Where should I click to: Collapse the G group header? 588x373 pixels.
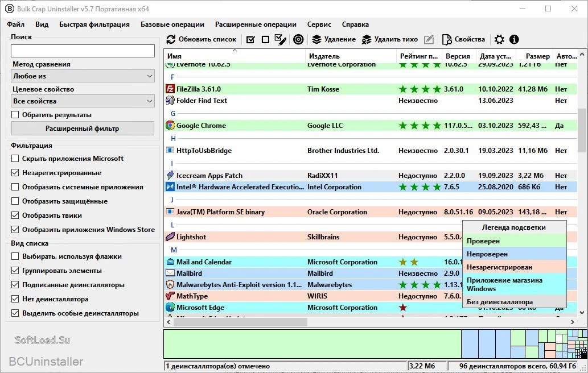click(x=173, y=114)
